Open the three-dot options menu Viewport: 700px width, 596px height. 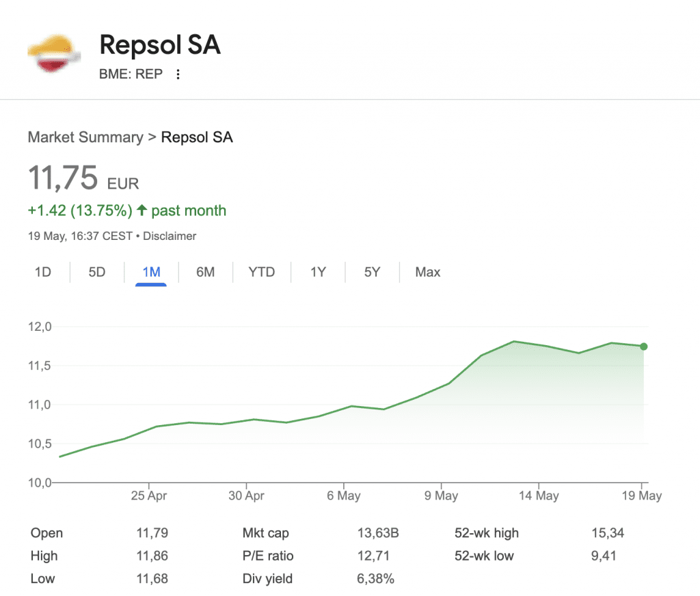click(178, 74)
